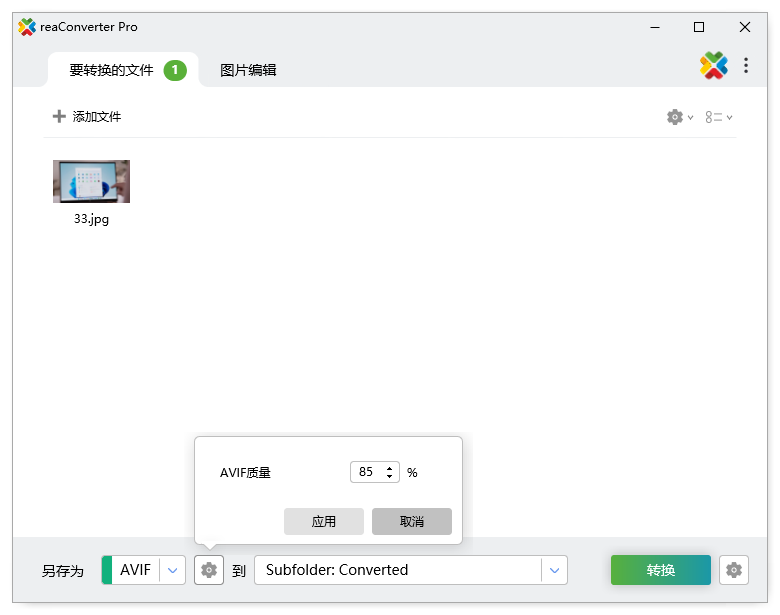
Task: Maximize the reaConverter Pro window
Action: (x=699, y=27)
